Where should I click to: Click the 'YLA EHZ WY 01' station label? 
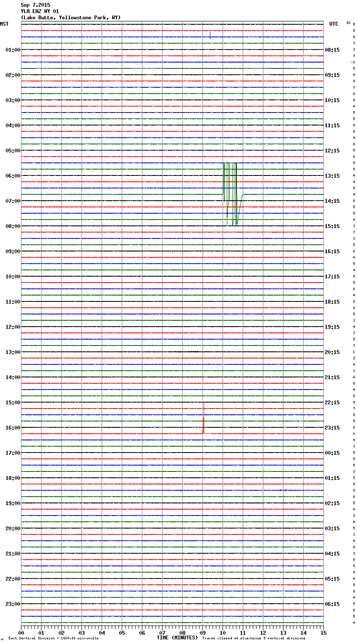(x=40, y=11)
